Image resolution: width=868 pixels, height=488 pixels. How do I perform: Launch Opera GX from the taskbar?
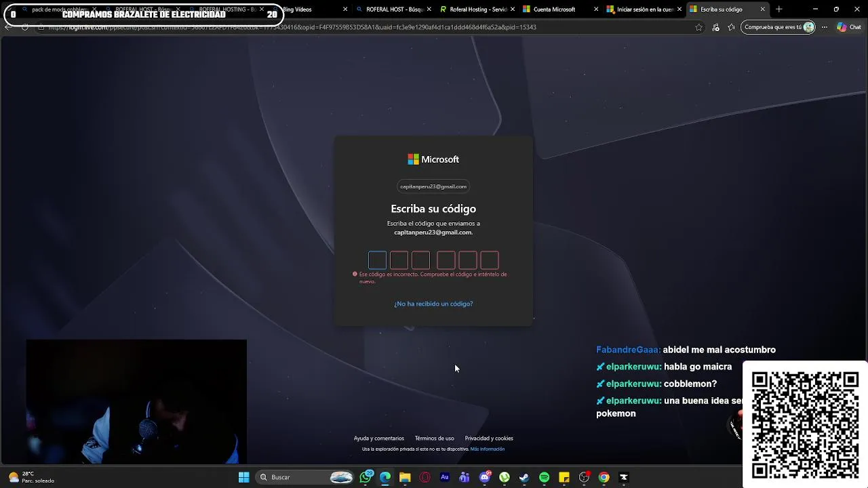tap(425, 477)
